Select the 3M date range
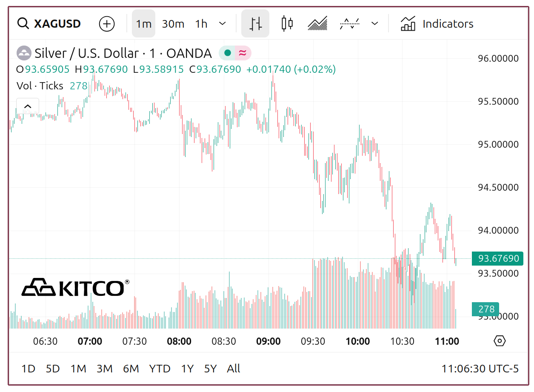The width and height of the screenshot is (534, 392). coord(105,369)
